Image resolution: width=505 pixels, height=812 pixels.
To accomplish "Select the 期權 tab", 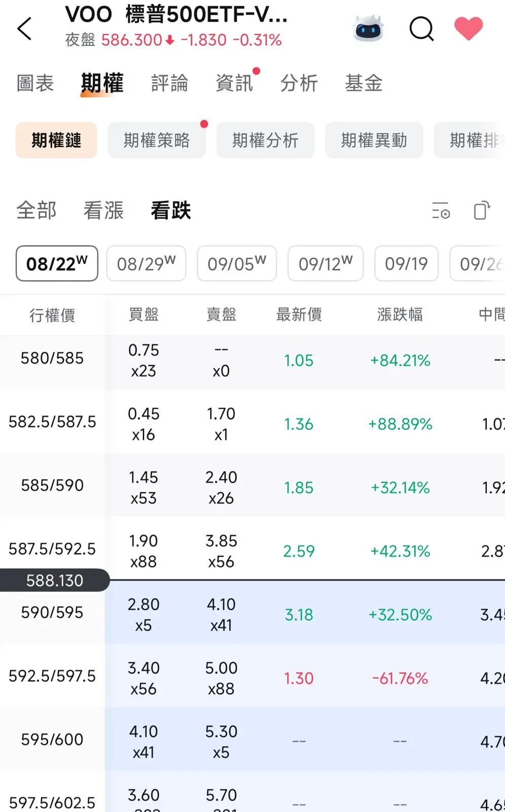I will [x=102, y=83].
